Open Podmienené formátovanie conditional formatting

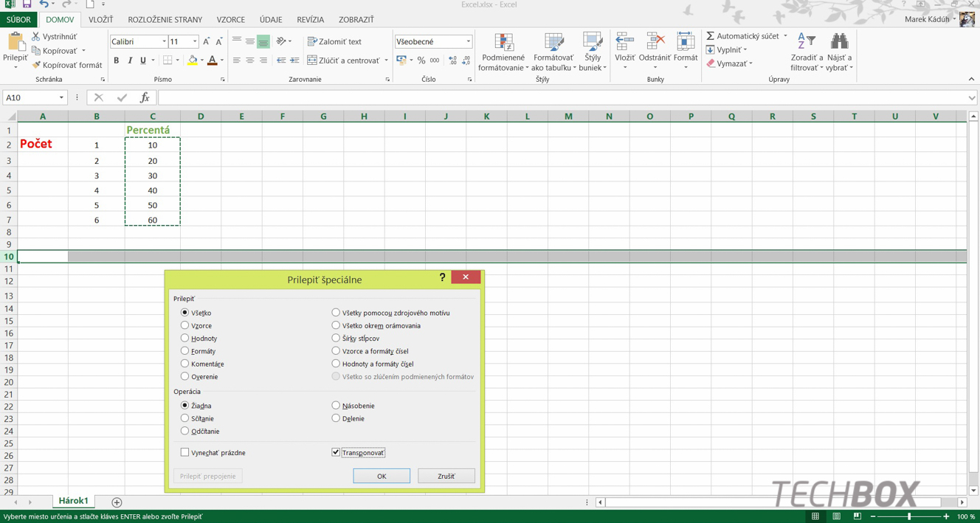[x=503, y=52]
